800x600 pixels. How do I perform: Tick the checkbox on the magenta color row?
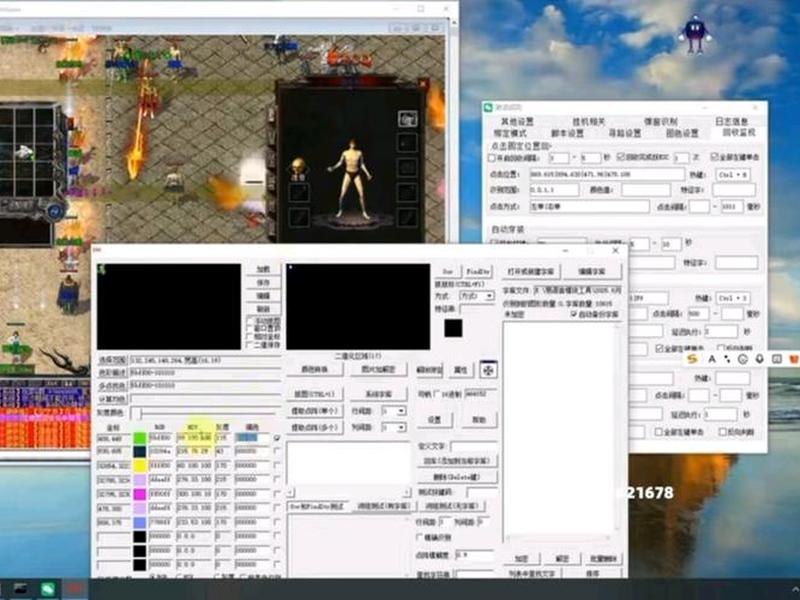pyautogui.click(x=277, y=494)
